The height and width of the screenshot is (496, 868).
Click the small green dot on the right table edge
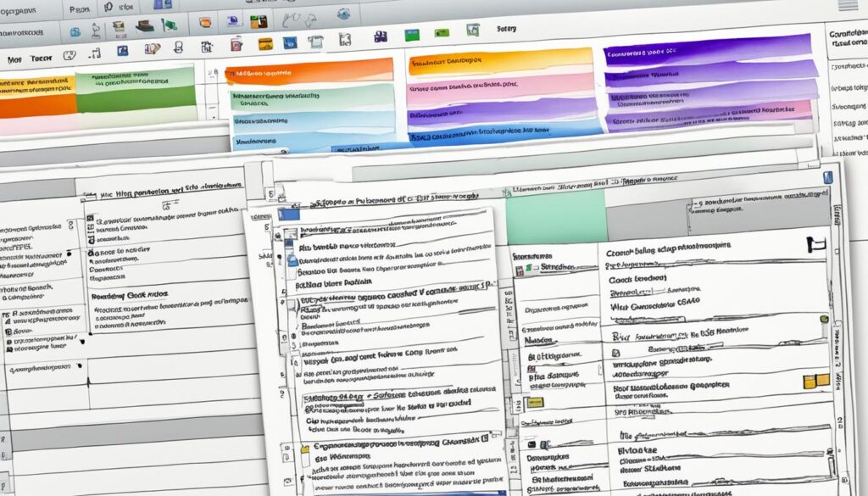(824, 320)
